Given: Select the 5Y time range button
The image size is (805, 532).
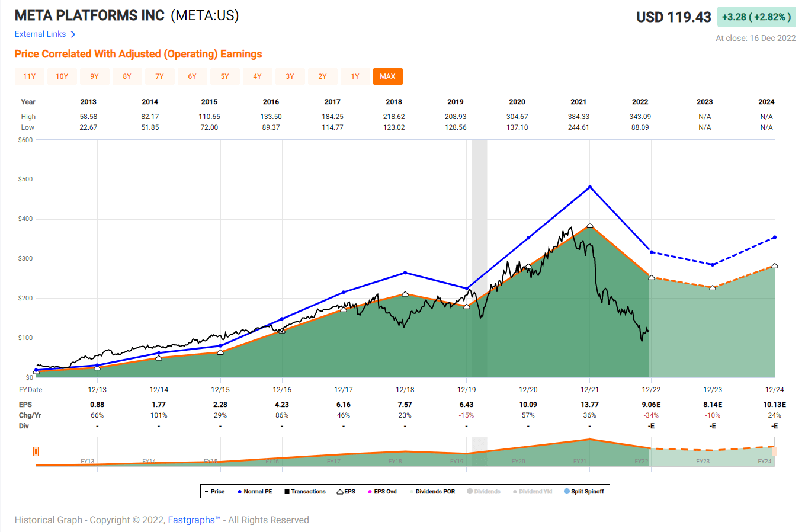Looking at the screenshot, I should [224, 76].
